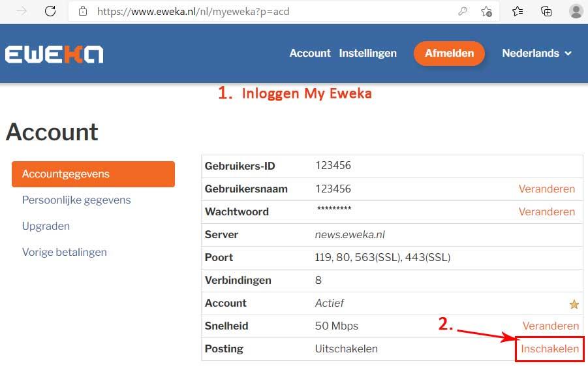Click the Poort row label
This screenshot has height=370, width=588.
219,258
